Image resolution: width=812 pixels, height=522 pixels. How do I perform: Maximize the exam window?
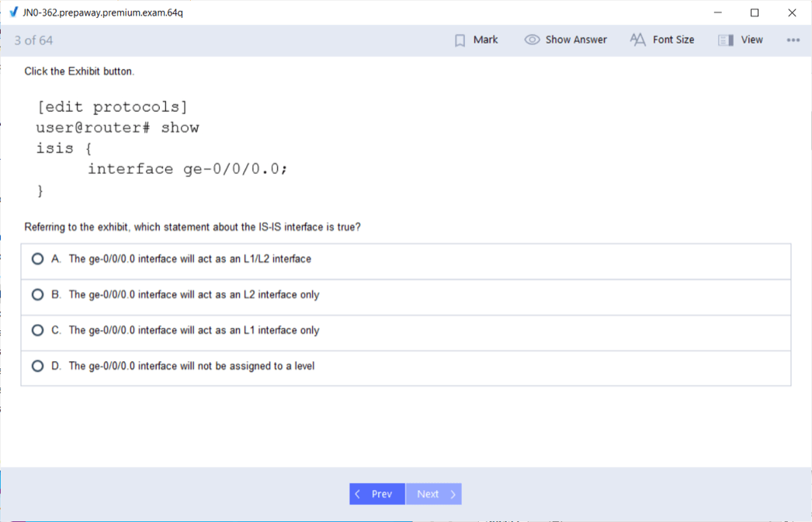(x=755, y=12)
